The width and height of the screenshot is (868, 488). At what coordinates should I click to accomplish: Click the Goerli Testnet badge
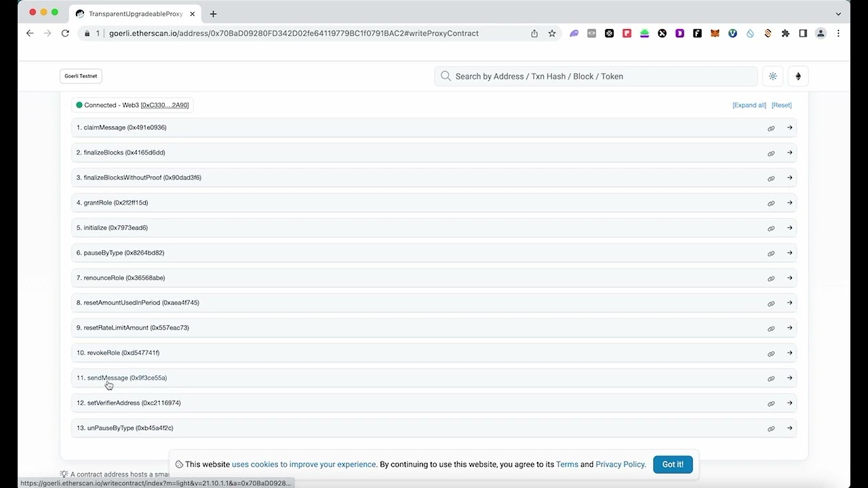tap(81, 76)
